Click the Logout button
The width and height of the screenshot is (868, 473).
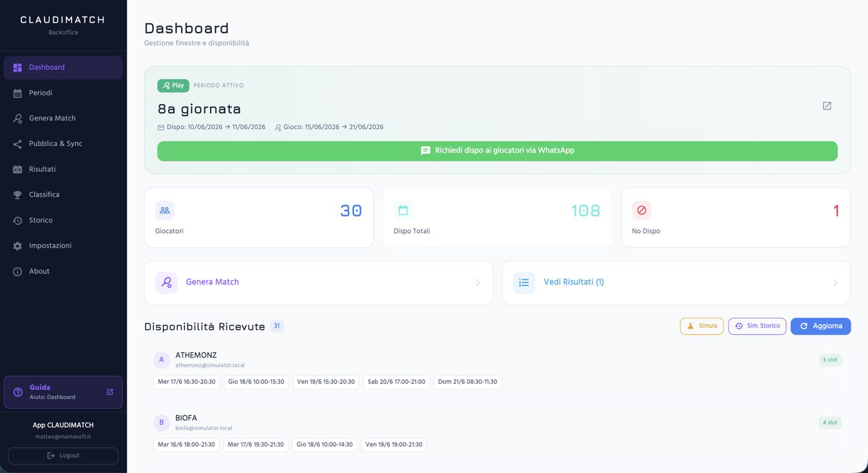tap(63, 456)
